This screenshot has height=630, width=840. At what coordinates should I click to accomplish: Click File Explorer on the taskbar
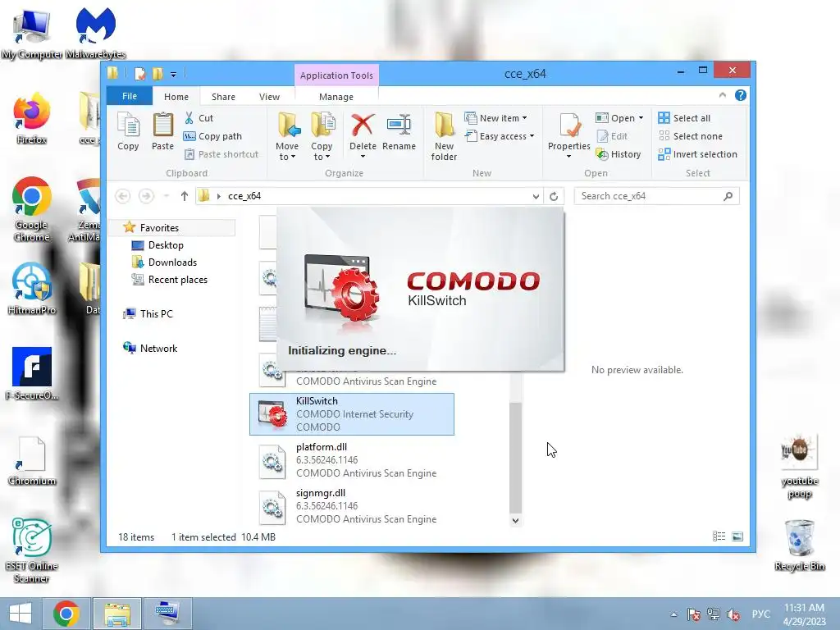[117, 614]
